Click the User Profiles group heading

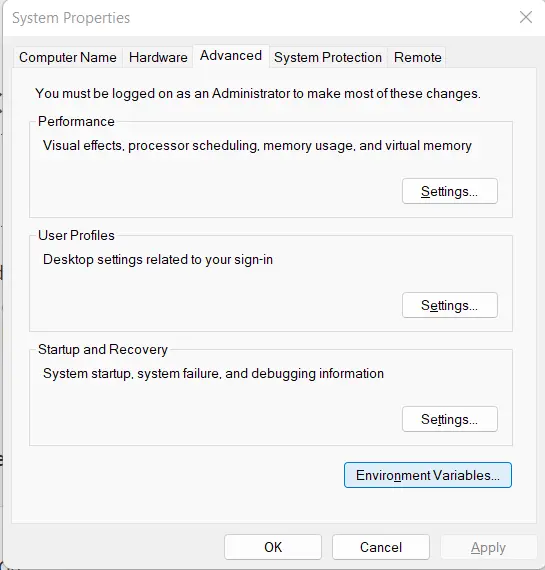[76, 235]
